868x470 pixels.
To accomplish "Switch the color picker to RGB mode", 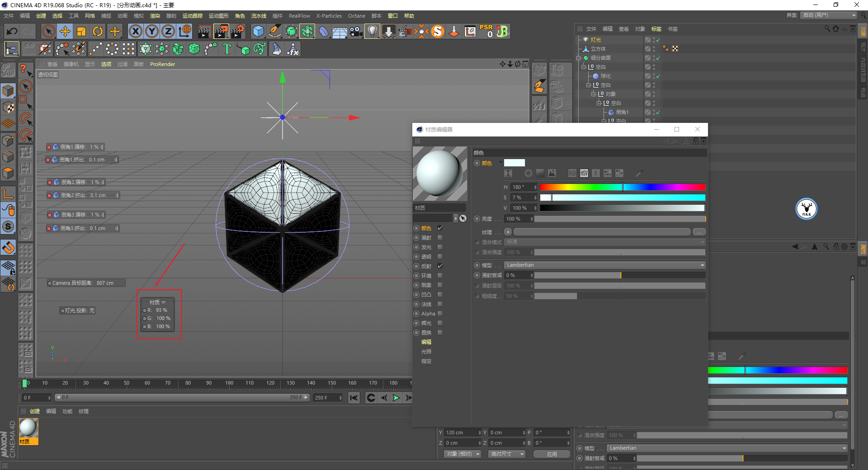I will click(572, 173).
